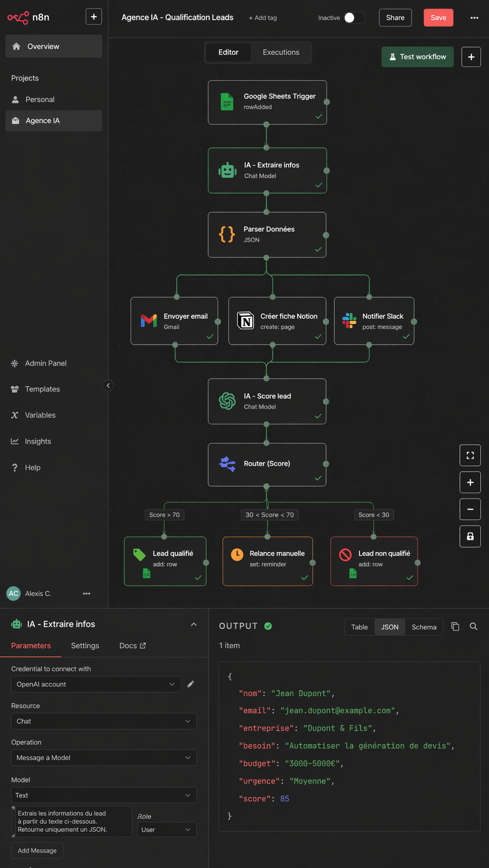Open the three-dot workflow options menu
This screenshot has width=489, height=868.
(x=474, y=18)
